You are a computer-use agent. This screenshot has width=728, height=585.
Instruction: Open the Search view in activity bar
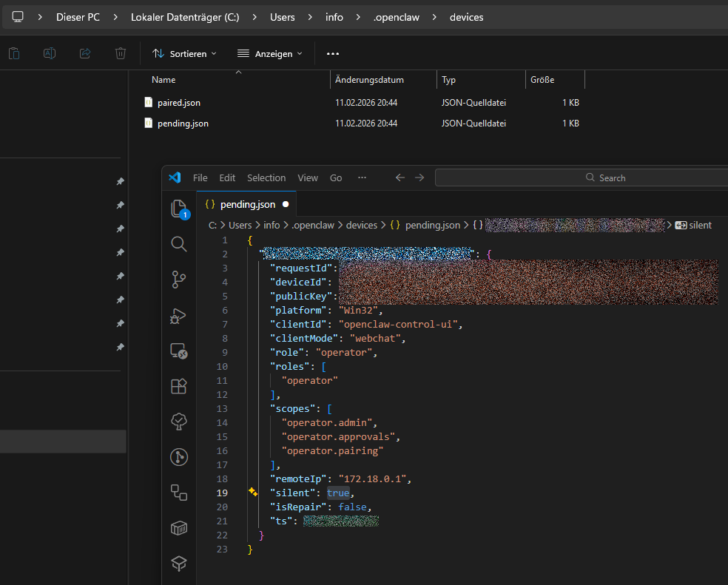click(179, 244)
